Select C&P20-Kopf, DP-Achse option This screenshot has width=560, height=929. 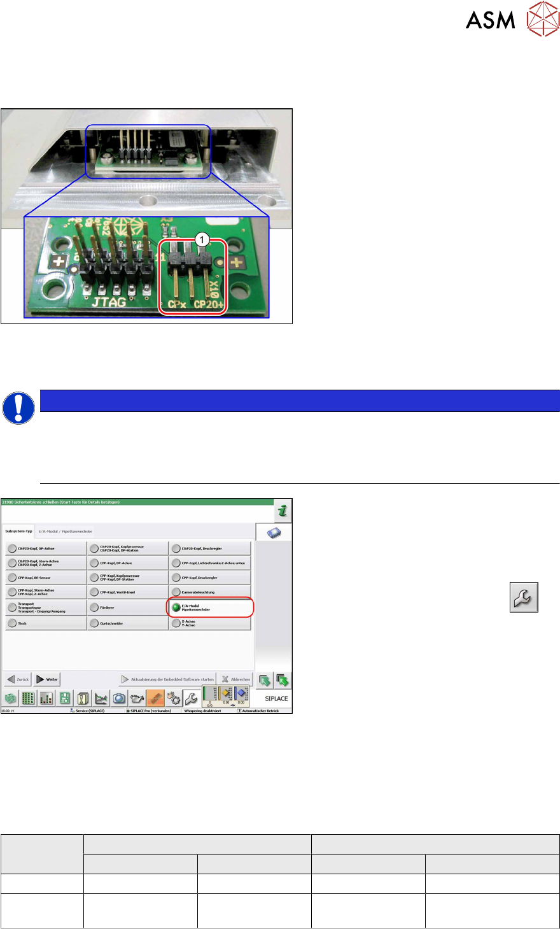(46, 548)
